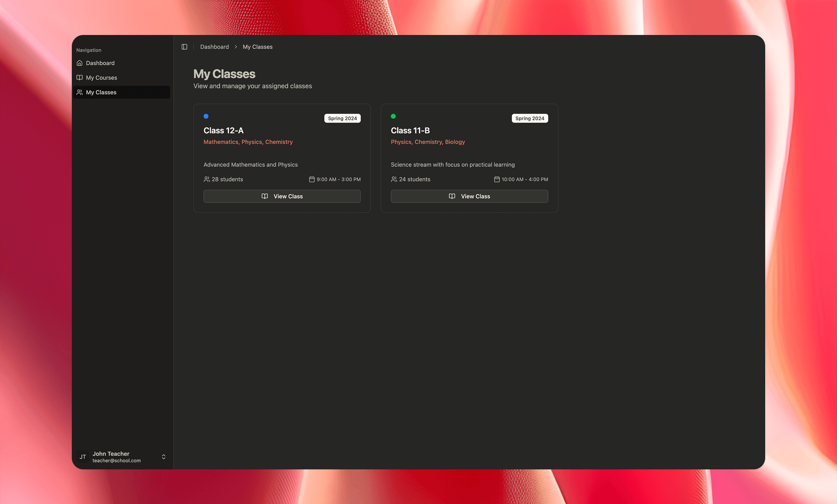
Task: Click the calendar icon next to 10:00 AM - 4:00 PM
Action: (x=497, y=179)
